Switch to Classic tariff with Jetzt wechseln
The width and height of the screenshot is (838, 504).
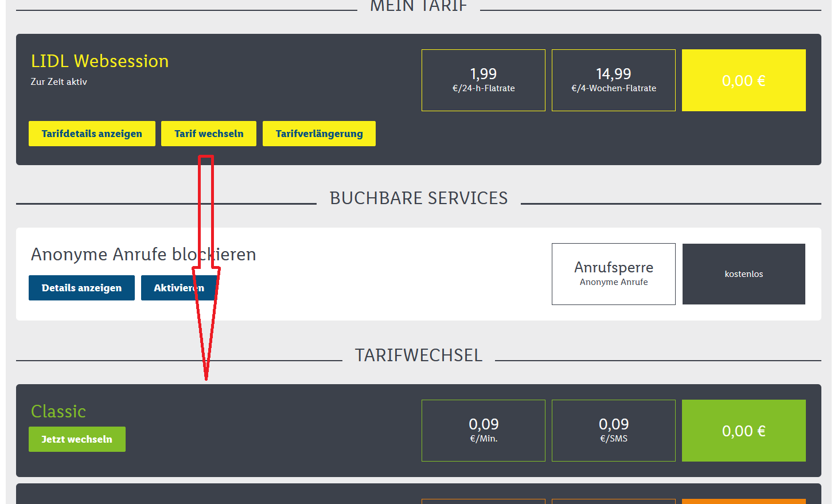point(77,439)
